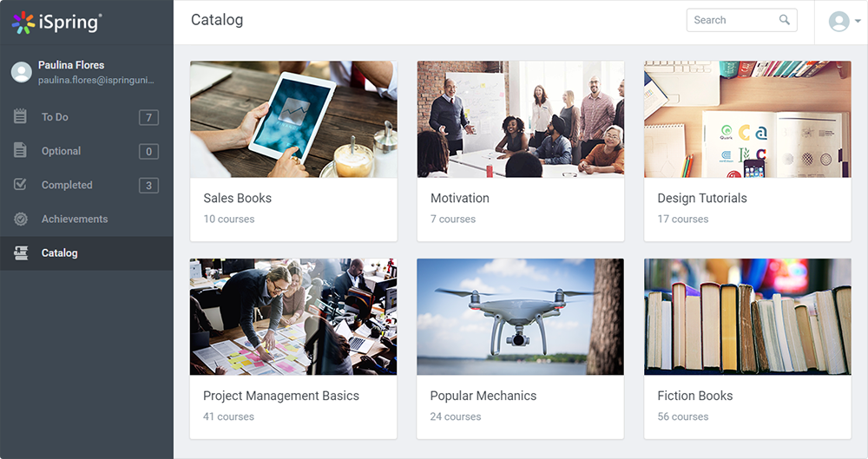This screenshot has width=868, height=459.
Task: Click the To Do count badge showing 7
Action: tap(148, 117)
